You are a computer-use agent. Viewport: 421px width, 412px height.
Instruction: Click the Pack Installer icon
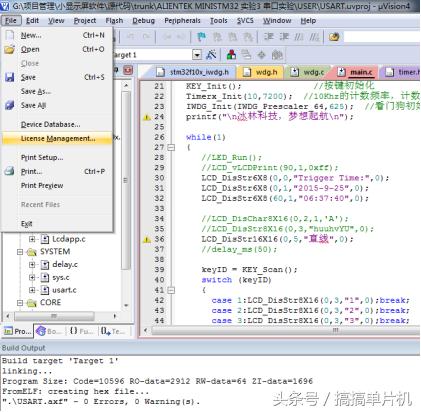point(277,54)
